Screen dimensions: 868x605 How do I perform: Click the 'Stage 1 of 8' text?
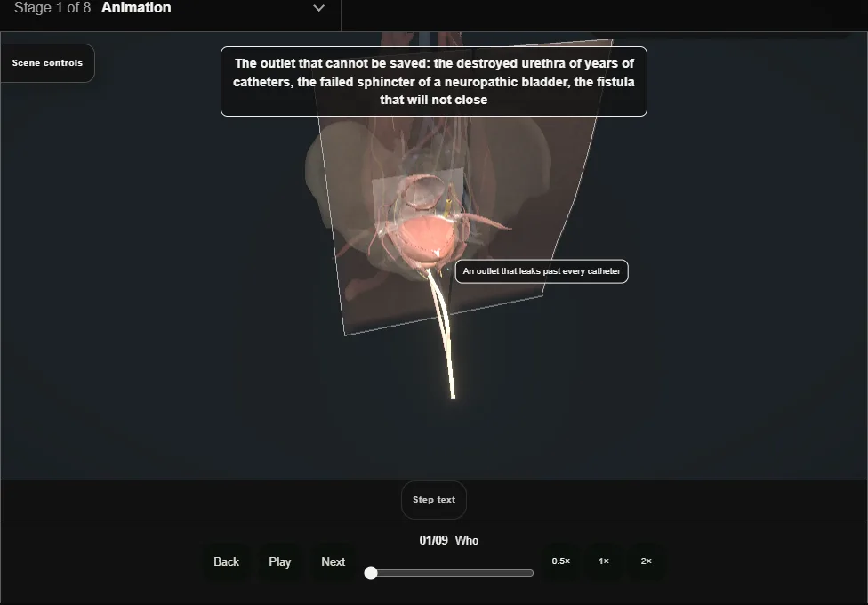tap(52, 8)
